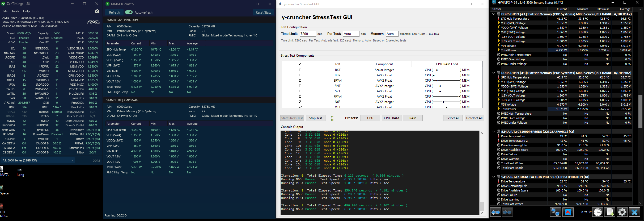Click HWiNFO sensor list scroll-up arrow
This screenshot has height=221, width=644.
click(x=640, y=10)
